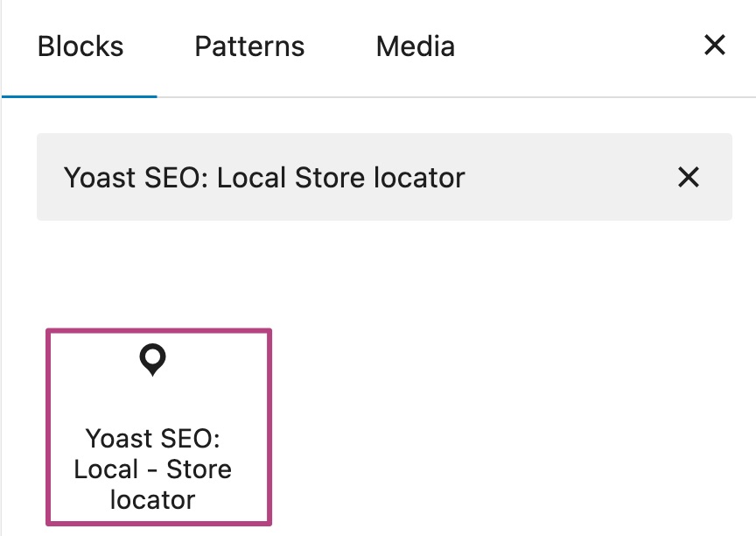This screenshot has height=536, width=756.
Task: Select the store locator location marker icon
Action: pyautogui.click(x=153, y=359)
